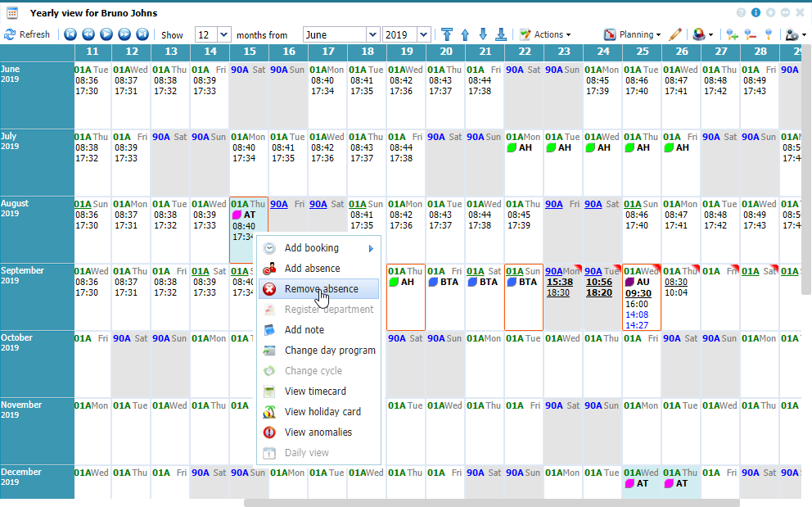812x507 pixels.
Task: Go to the first record arrow icon
Action: (x=70, y=34)
